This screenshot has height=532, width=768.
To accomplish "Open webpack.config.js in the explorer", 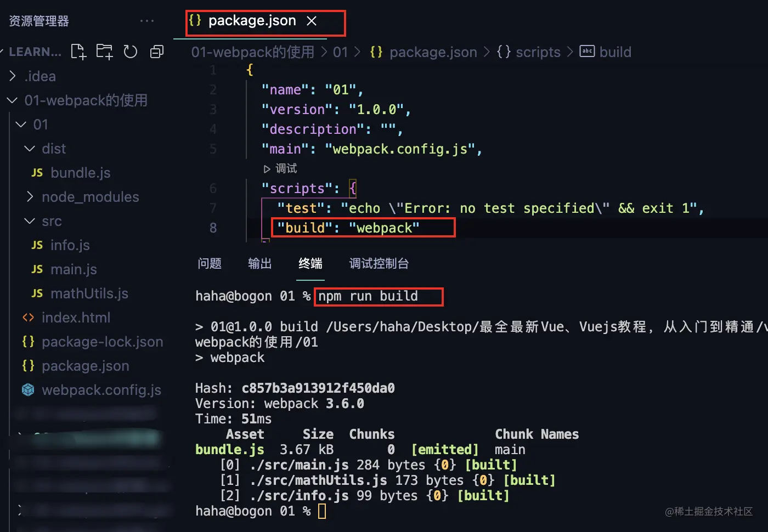I will [x=101, y=390].
